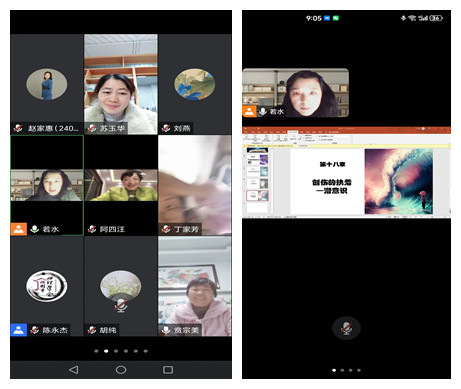Tap Android recent apps button
The image size is (461, 389).
168,370
